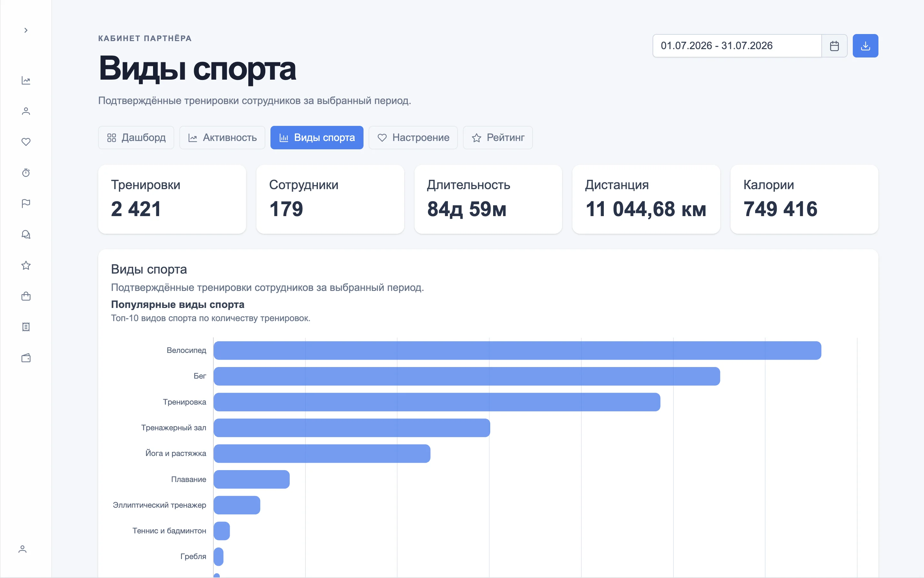The width and height of the screenshot is (924, 578).
Task: Open the chat messages icon in sidebar
Action: click(26, 234)
